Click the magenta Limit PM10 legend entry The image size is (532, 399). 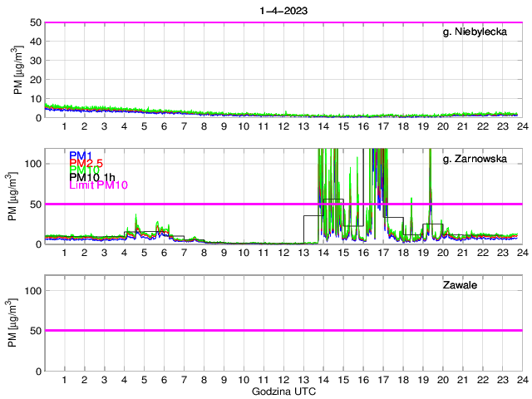98,186
